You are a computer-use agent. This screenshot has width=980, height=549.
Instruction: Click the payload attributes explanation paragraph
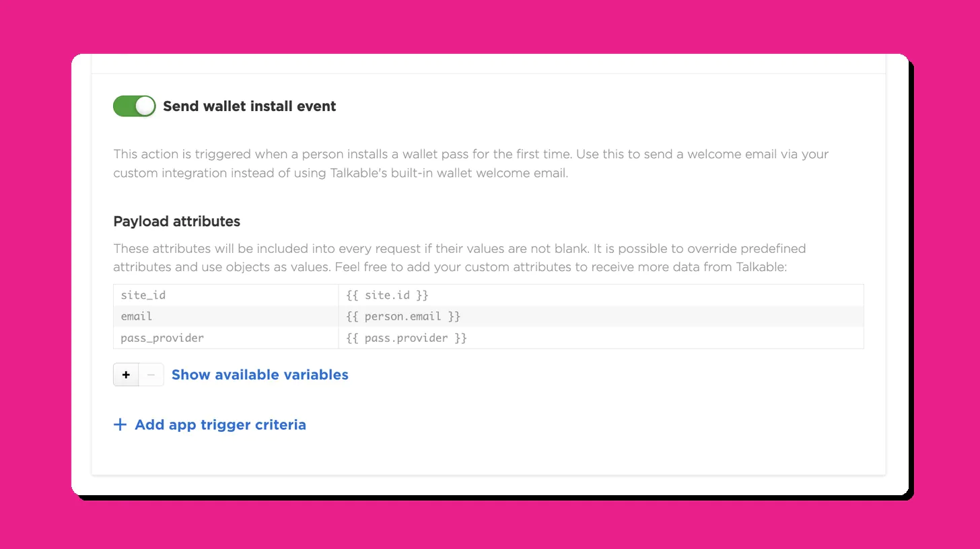coord(459,258)
